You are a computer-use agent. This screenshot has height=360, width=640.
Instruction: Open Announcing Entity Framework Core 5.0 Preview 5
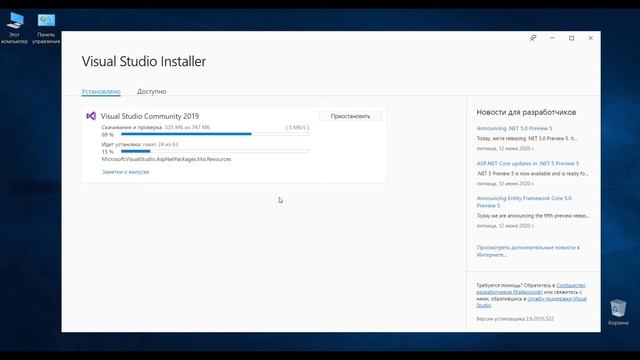click(524, 202)
